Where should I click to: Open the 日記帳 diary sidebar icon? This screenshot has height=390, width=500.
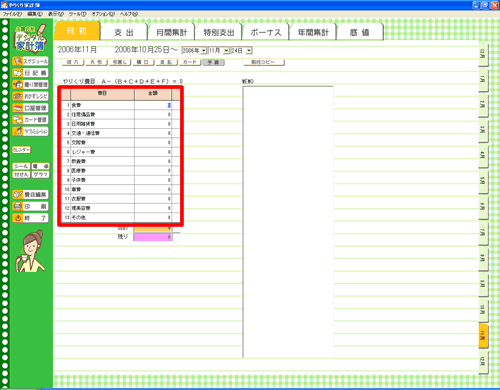(30, 73)
